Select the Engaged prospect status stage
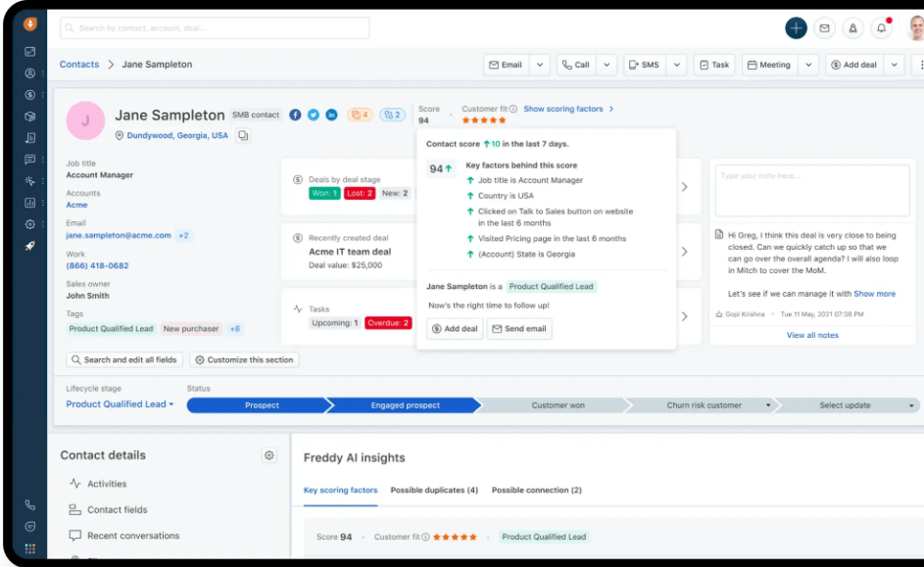The image size is (924, 567). (x=404, y=405)
